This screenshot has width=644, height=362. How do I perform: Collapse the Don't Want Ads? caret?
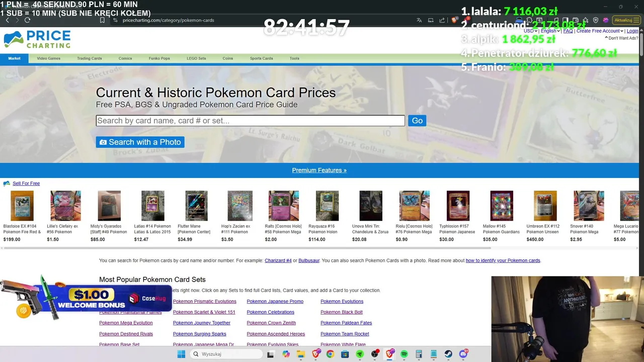606,38
